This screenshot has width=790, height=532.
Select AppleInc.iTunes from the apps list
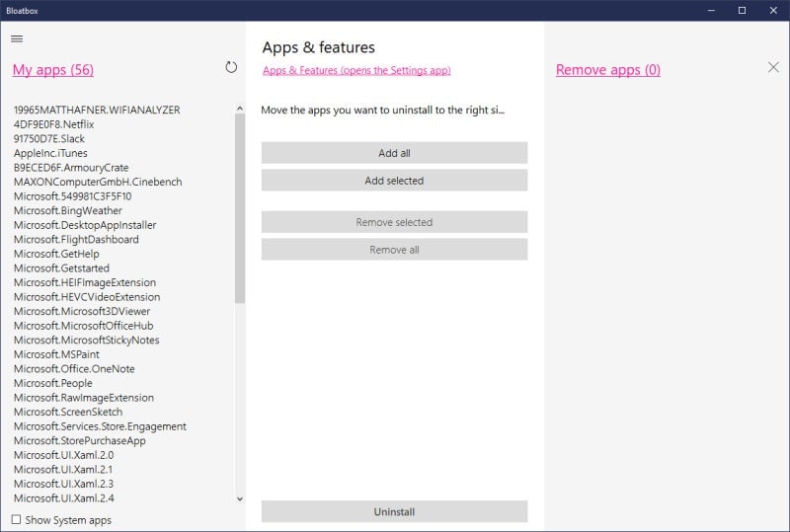[x=51, y=153]
